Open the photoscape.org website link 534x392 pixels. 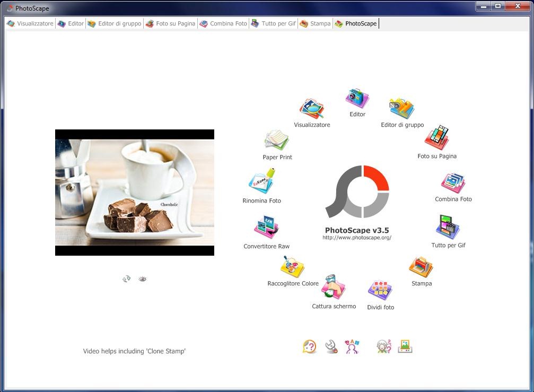(357, 238)
